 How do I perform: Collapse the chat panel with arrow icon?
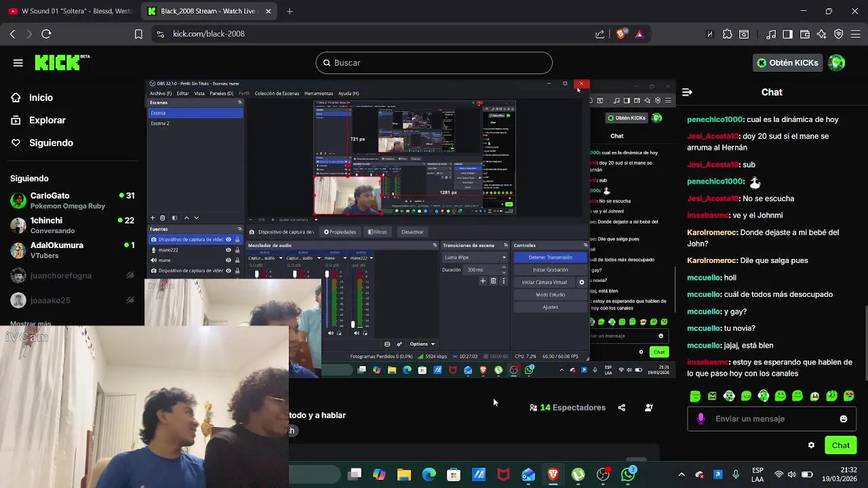coord(687,92)
